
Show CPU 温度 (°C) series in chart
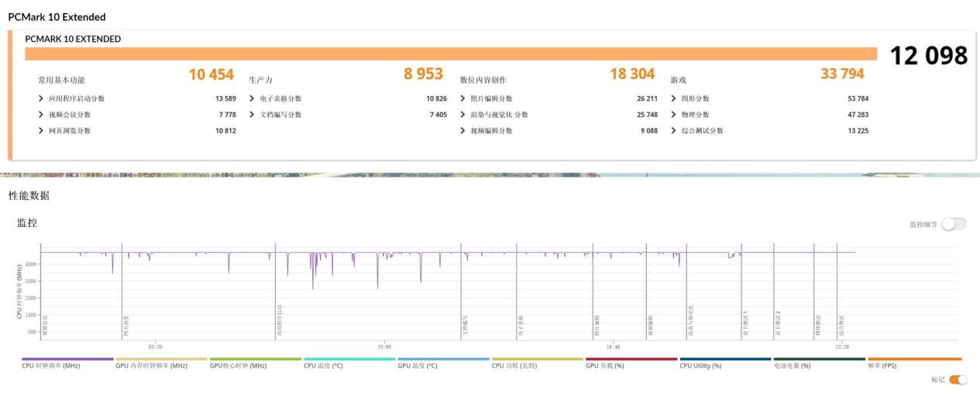(x=323, y=366)
